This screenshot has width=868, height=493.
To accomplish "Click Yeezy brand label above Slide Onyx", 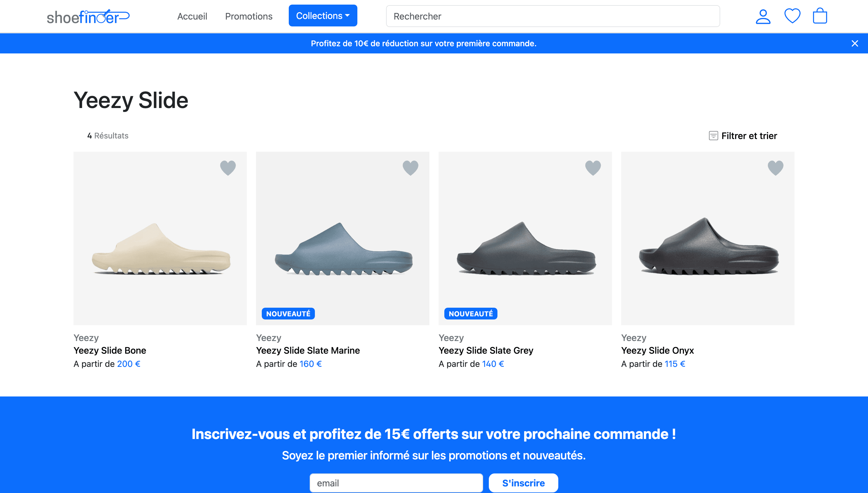I will pyautogui.click(x=633, y=338).
